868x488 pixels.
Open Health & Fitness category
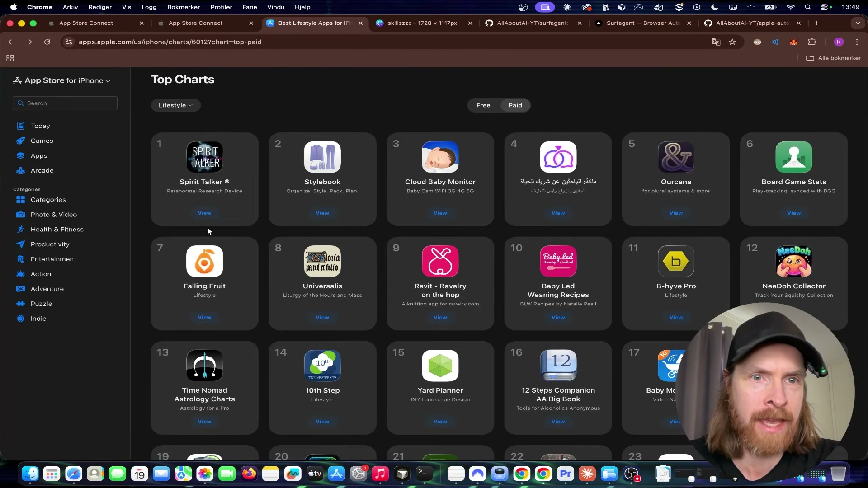tap(57, 230)
